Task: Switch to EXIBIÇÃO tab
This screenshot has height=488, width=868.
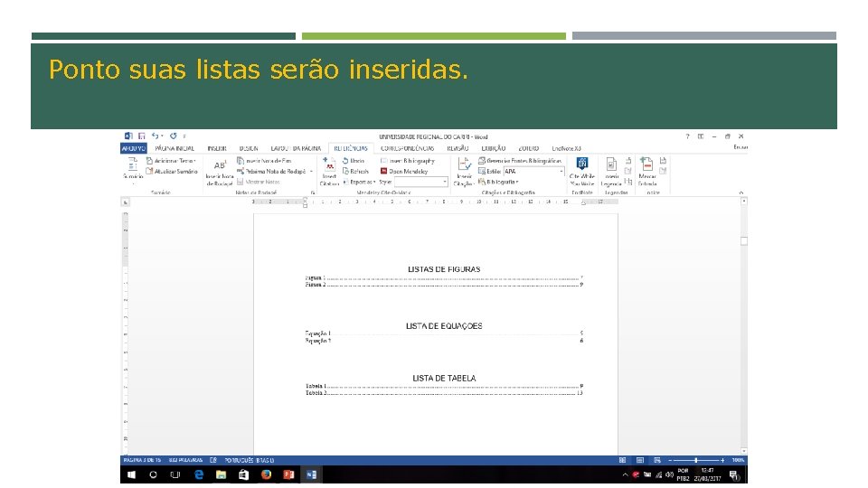Action: point(494,148)
